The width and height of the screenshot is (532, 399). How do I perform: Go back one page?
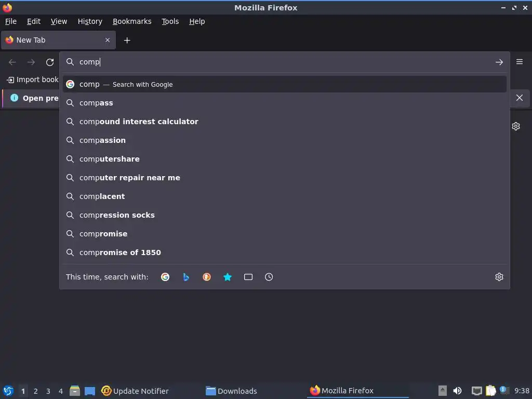[x=12, y=62]
